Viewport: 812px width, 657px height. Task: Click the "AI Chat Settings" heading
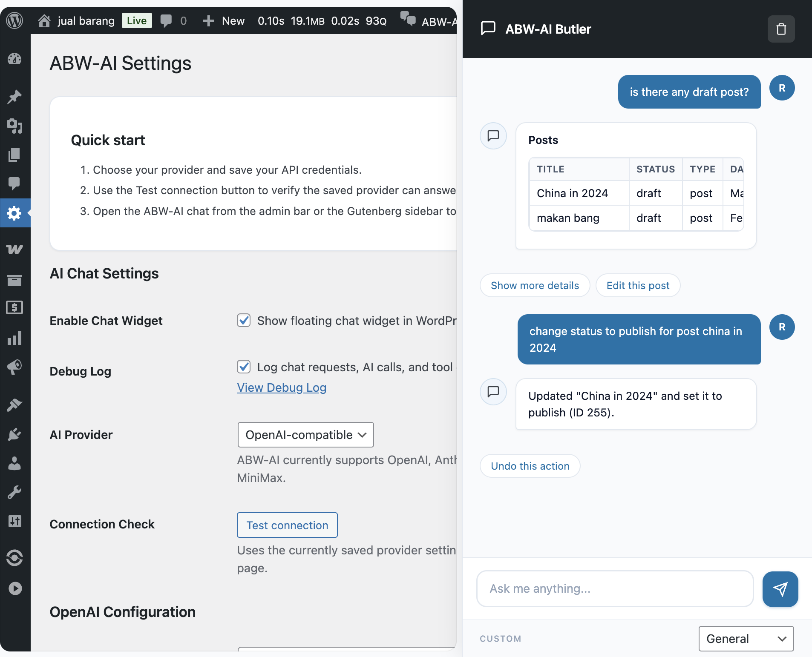click(x=104, y=273)
